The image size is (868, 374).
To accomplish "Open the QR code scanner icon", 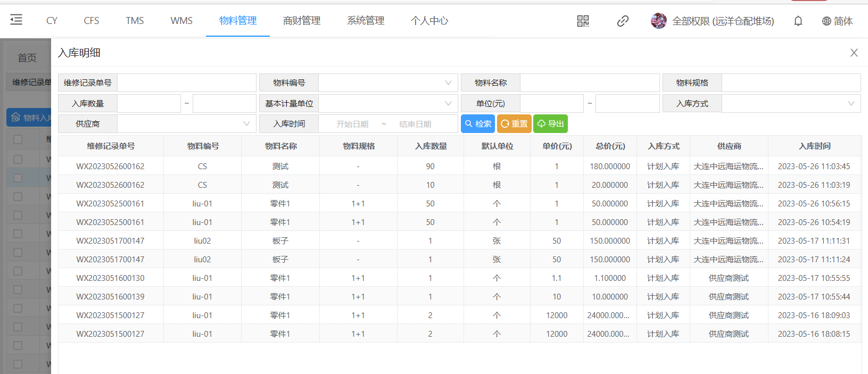I will click(583, 21).
